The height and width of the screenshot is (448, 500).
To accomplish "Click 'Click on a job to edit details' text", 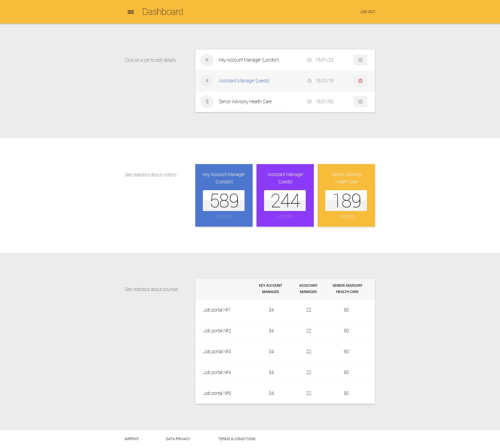I will (x=150, y=60).
